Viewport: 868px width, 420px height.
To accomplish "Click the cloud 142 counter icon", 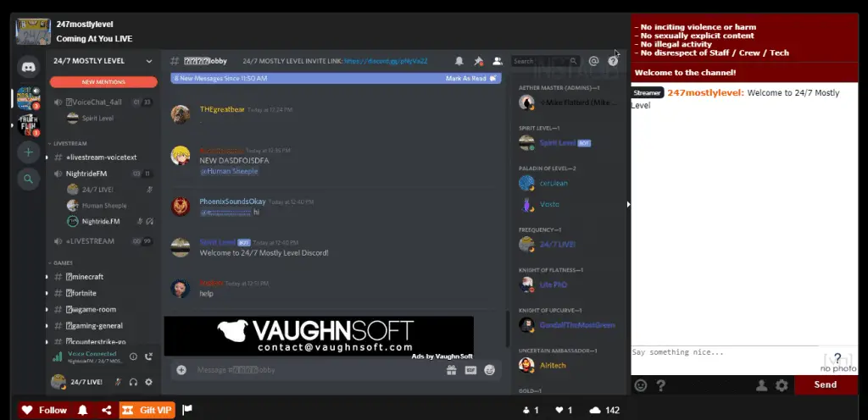I will coord(596,410).
